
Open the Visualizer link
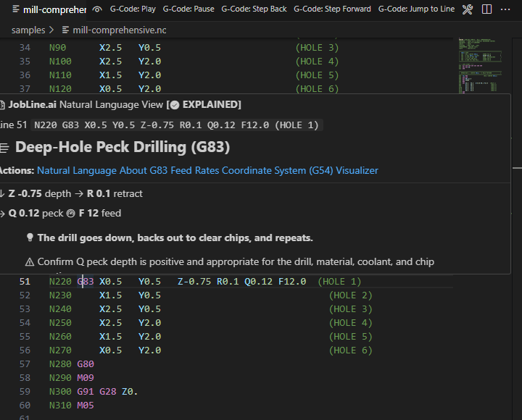(357, 171)
